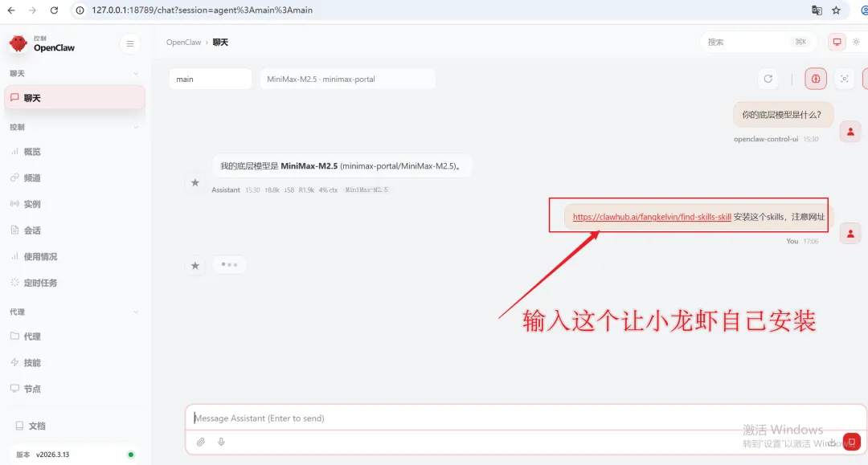Viewport: 868px width, 465px height.
Task: Click the user avatar beside the skills message
Action: (x=850, y=234)
